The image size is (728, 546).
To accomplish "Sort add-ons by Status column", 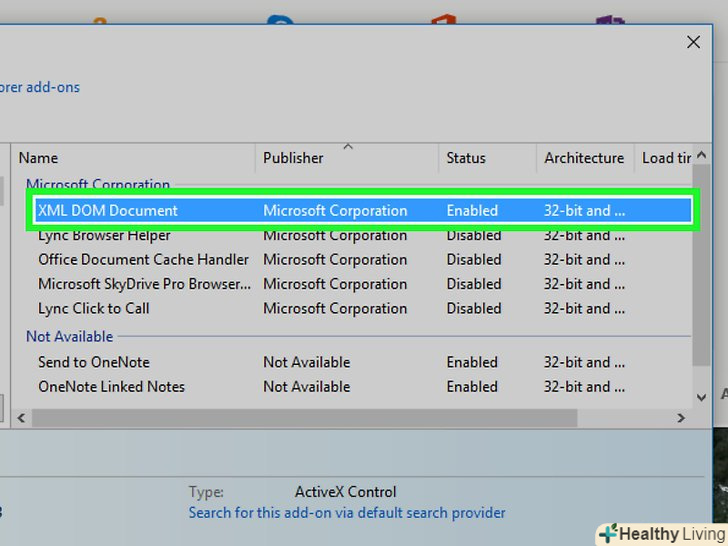I will pos(465,158).
